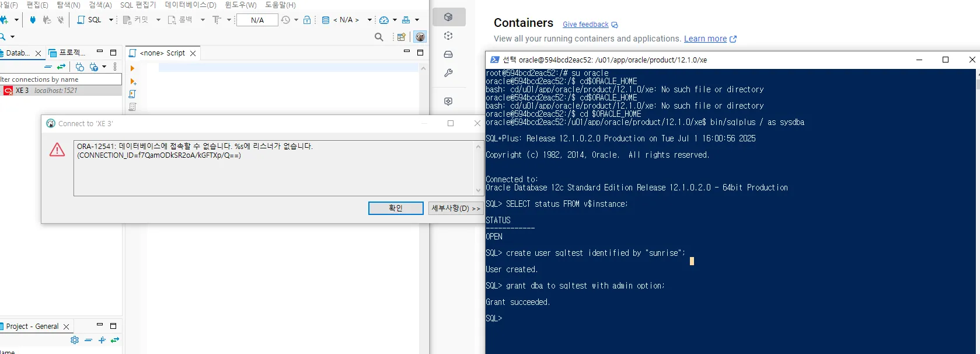
Task: Click Execute statement in new tab icon
Action: click(133, 81)
